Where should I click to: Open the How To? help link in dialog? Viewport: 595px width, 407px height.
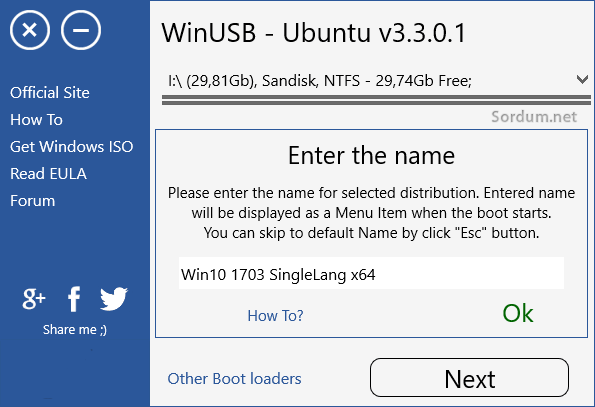tap(275, 316)
